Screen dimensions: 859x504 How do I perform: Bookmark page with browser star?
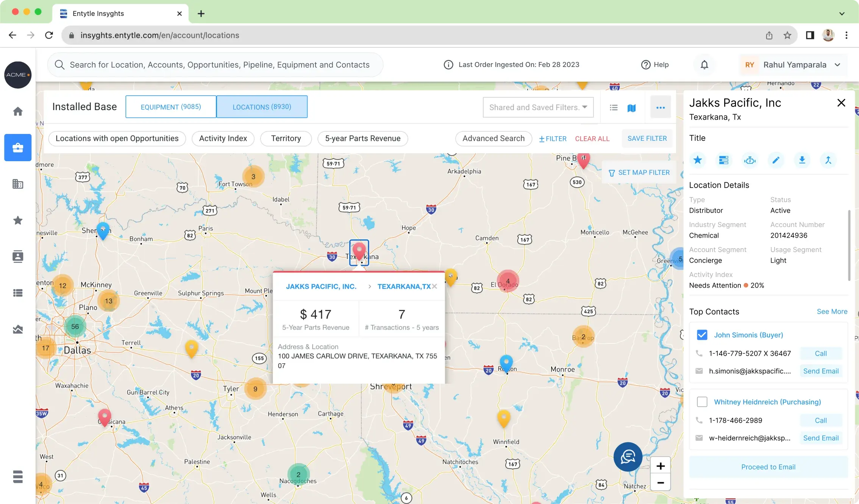pyautogui.click(x=787, y=35)
